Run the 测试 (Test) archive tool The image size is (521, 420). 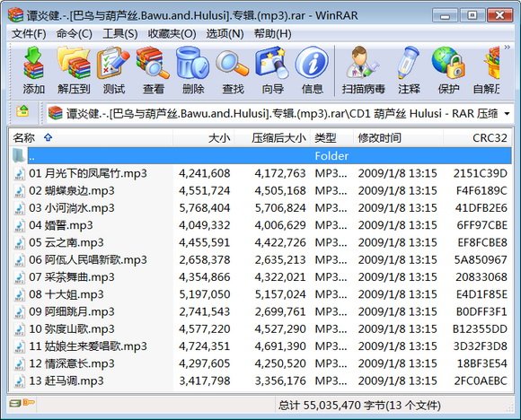[x=114, y=71]
